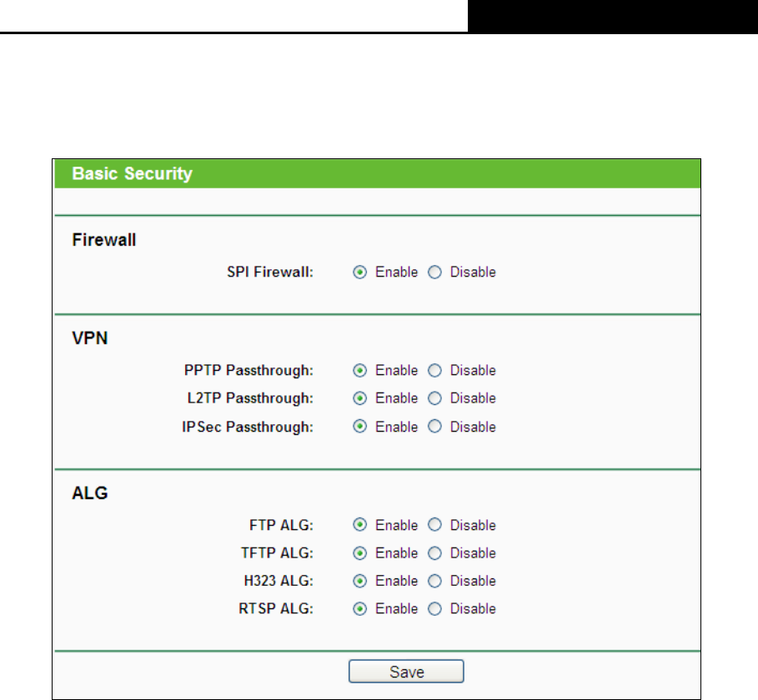Select Enable for H323 ALG
This screenshot has height=700, width=758.
360,581
